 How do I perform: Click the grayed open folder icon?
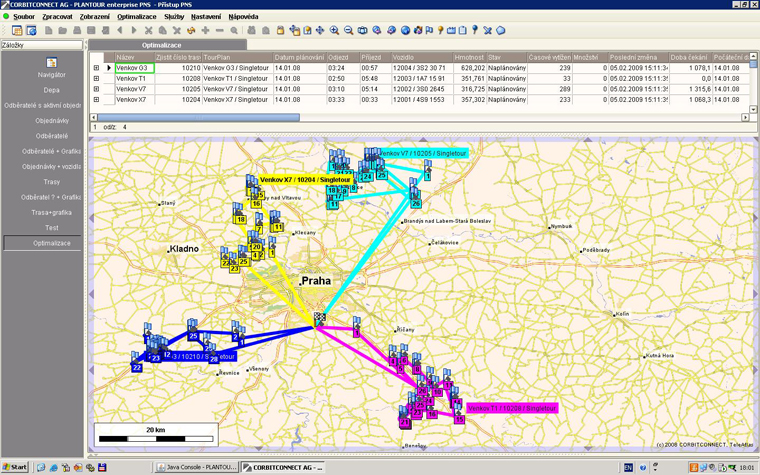(63, 31)
